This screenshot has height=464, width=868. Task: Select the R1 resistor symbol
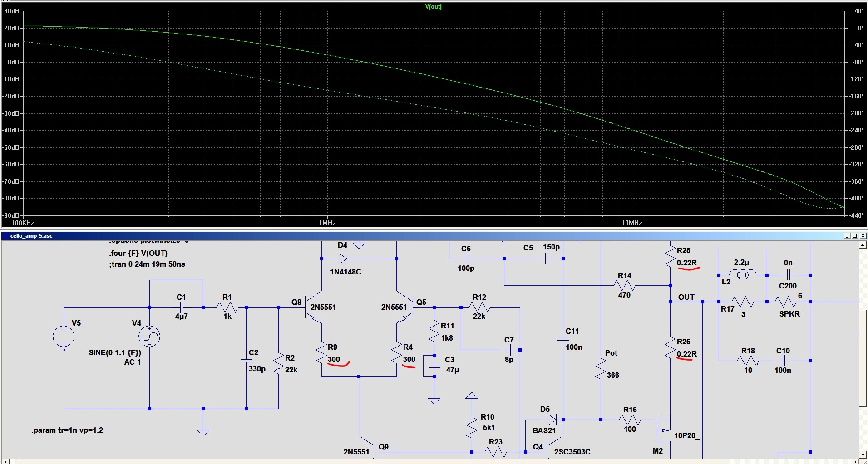227,307
